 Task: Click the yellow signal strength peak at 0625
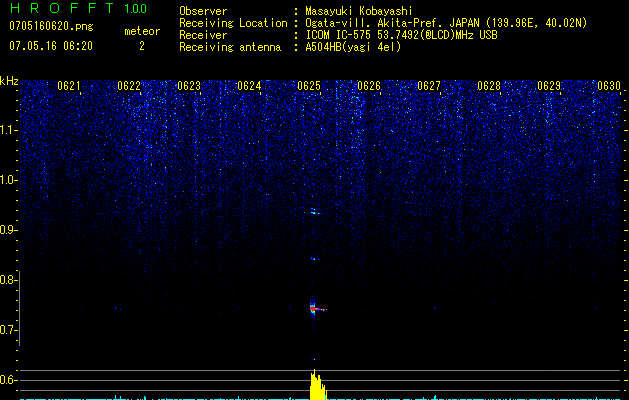[x=318, y=385]
